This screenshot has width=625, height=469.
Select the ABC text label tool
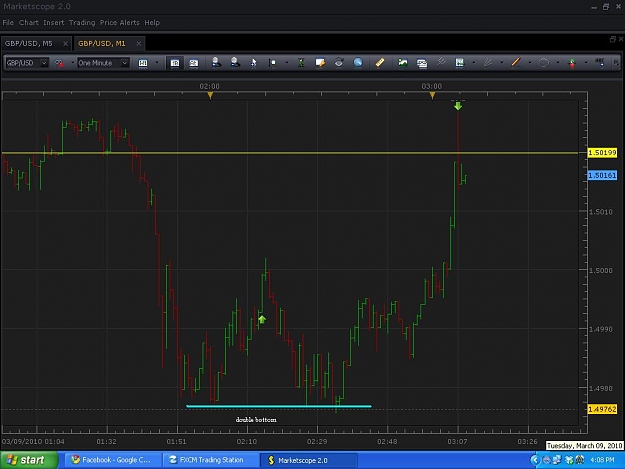click(599, 63)
